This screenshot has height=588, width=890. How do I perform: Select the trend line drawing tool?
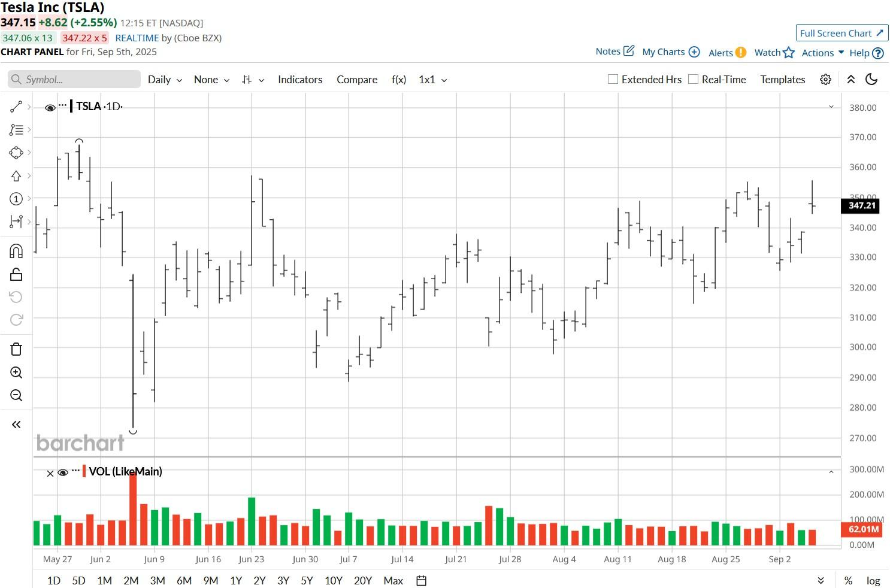tap(16, 107)
